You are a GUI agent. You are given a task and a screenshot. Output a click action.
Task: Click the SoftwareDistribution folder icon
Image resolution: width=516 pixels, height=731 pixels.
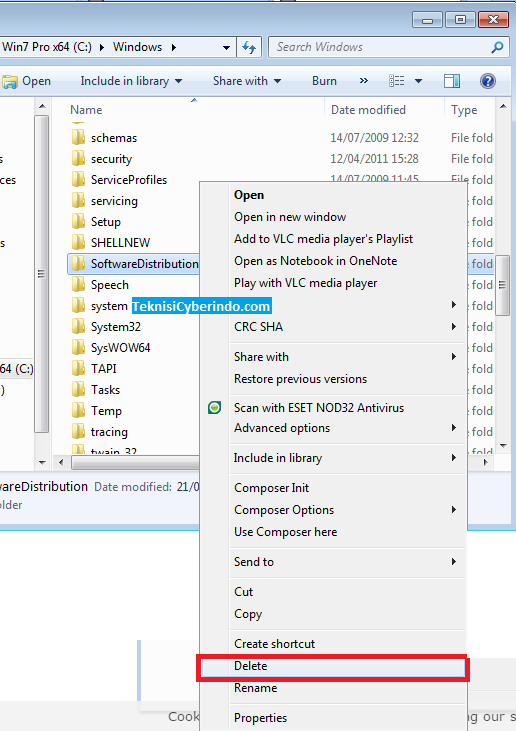[x=78, y=263]
